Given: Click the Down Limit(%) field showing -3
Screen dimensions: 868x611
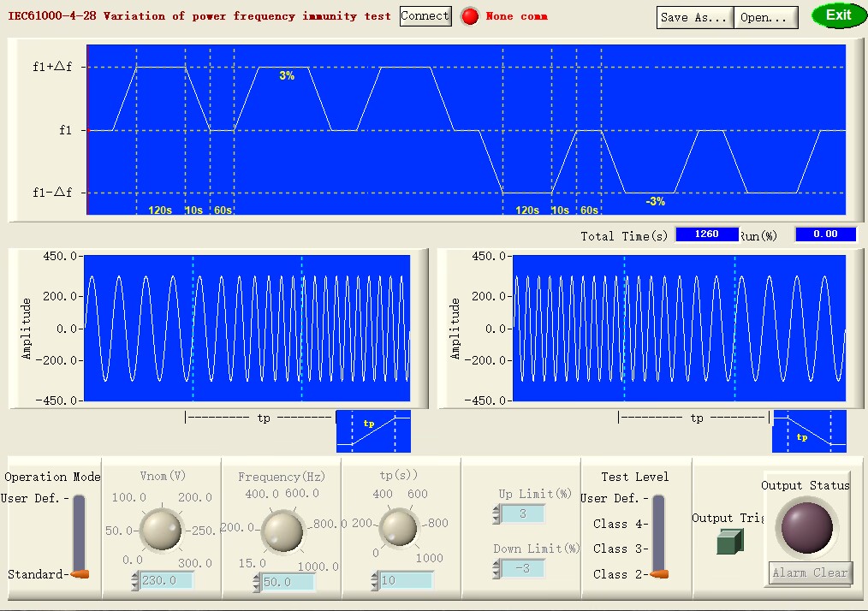Looking at the screenshot, I should 522,569.
